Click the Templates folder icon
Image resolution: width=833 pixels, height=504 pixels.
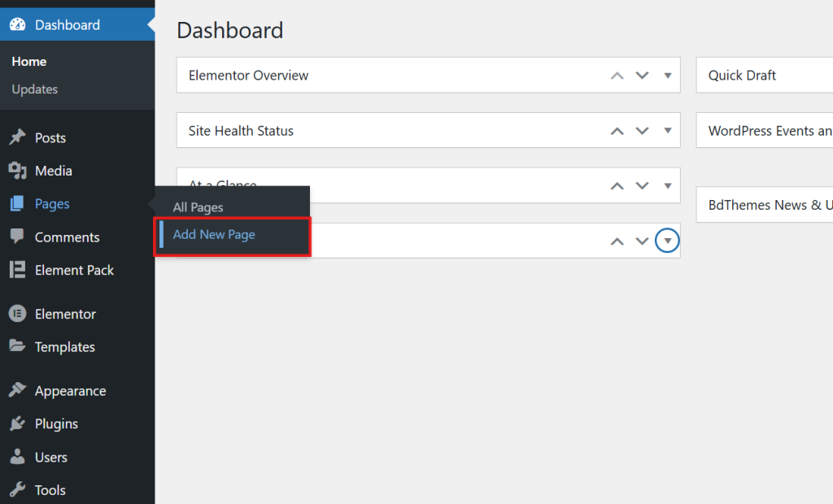click(x=17, y=346)
